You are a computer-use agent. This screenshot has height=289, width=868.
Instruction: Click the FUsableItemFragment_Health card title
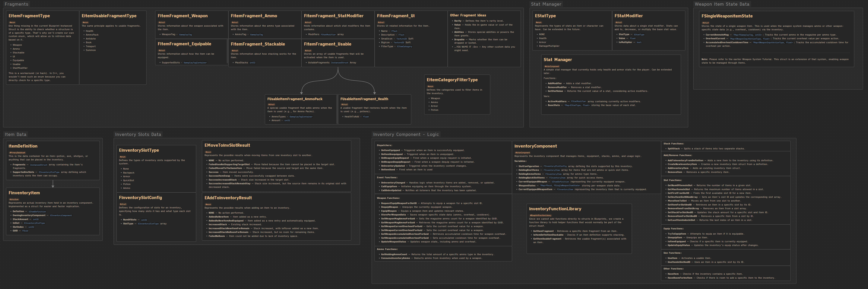(364, 99)
